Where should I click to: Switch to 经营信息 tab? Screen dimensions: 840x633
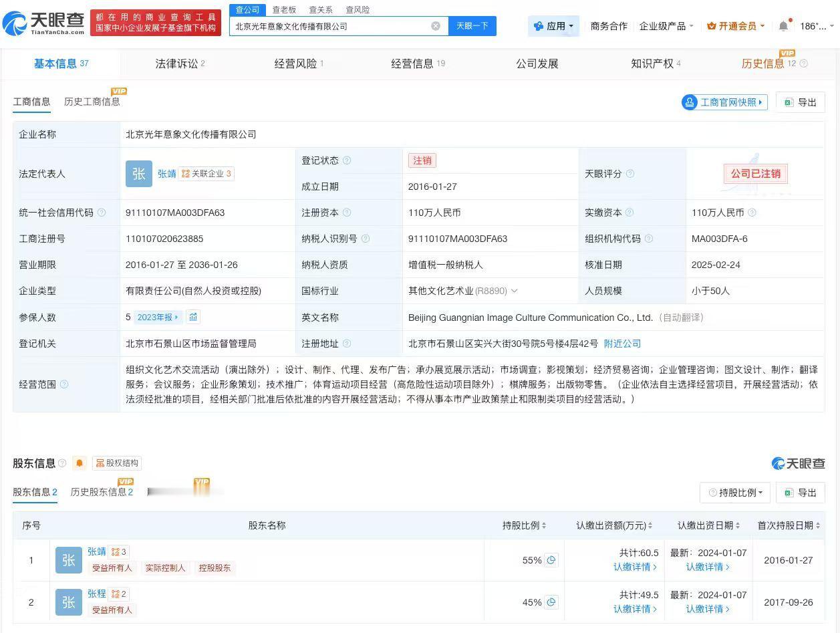[418, 64]
